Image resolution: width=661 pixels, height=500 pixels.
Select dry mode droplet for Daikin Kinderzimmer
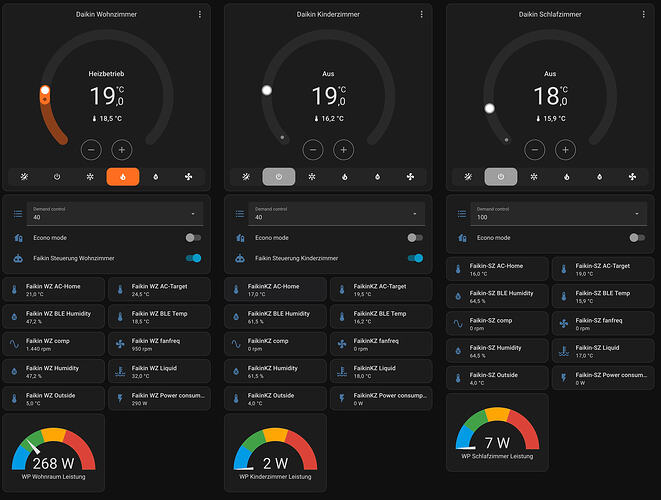pyautogui.click(x=377, y=177)
